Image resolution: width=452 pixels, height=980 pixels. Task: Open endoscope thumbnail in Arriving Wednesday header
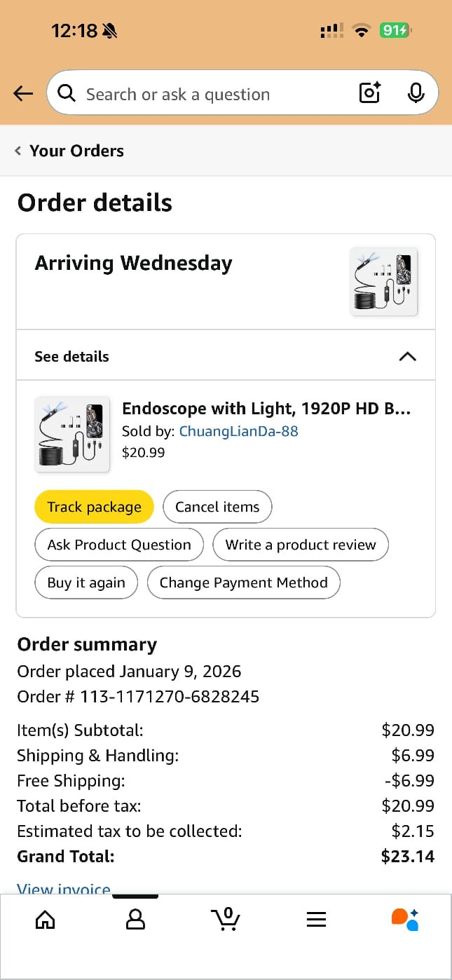[383, 281]
